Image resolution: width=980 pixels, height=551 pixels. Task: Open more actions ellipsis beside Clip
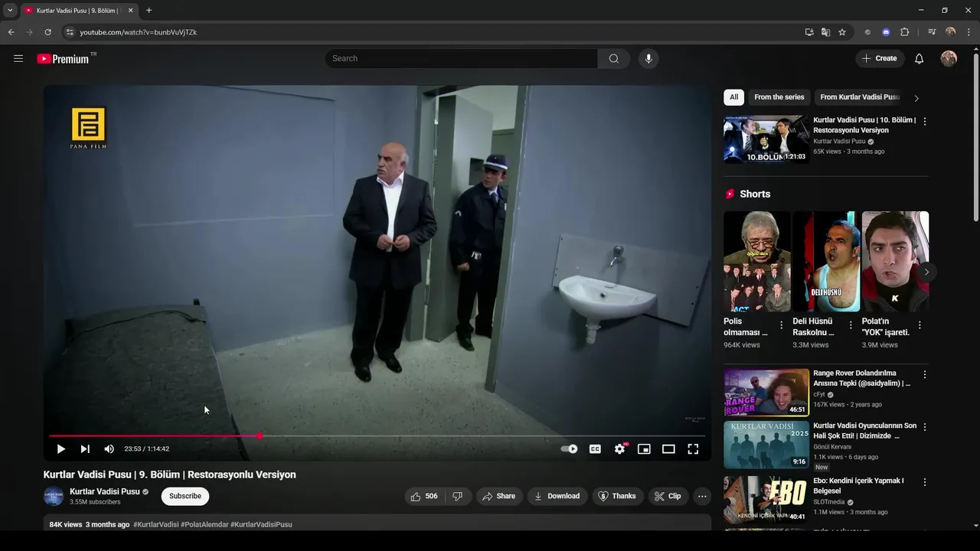coord(702,496)
